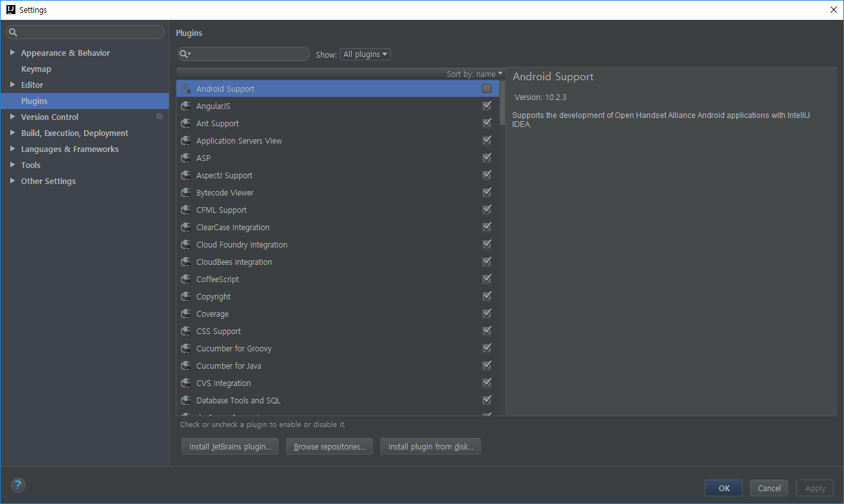The height and width of the screenshot is (504, 844).
Task: Click the Apply button
Action: [x=815, y=488]
